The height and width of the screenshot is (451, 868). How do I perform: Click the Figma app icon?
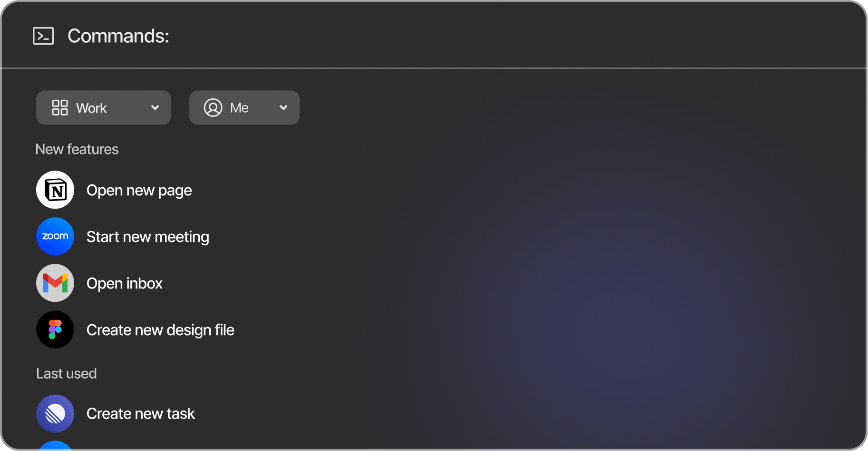pos(55,330)
